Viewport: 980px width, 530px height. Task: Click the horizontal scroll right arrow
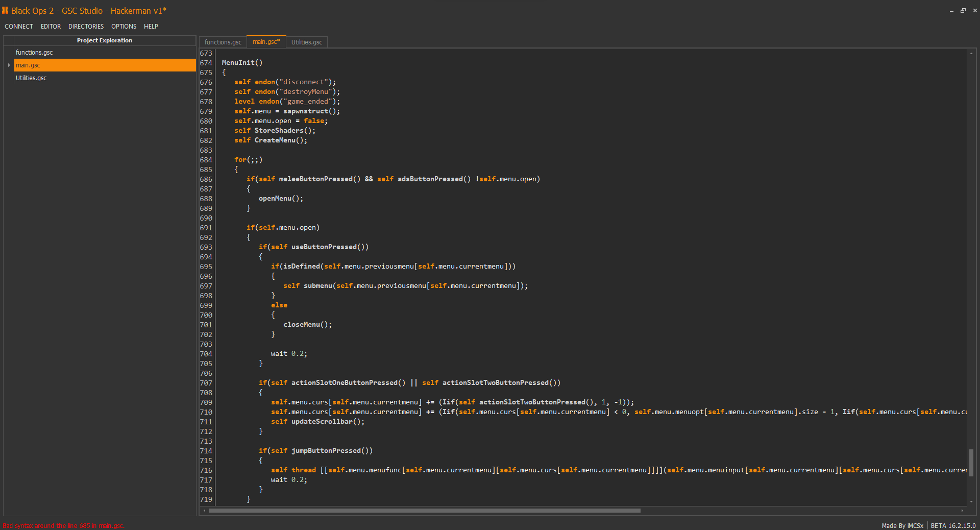962,511
